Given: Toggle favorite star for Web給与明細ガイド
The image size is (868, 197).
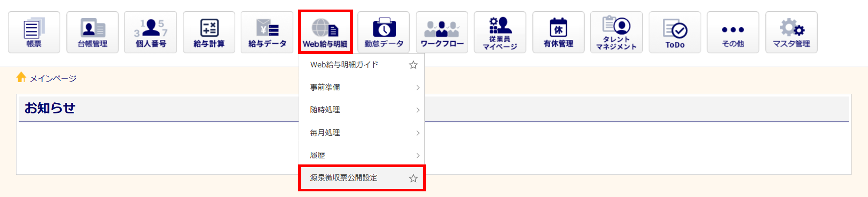Looking at the screenshot, I should pos(413,65).
